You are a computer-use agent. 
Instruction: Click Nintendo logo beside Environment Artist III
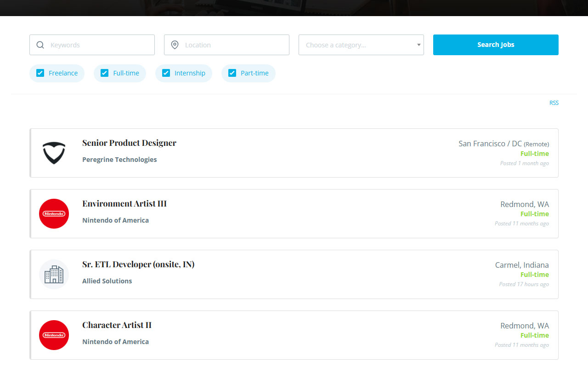pos(54,213)
